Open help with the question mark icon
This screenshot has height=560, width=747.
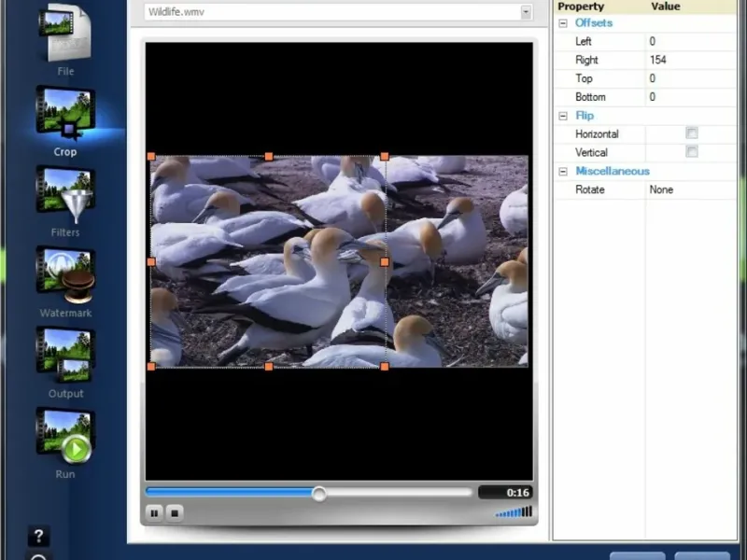click(38, 537)
